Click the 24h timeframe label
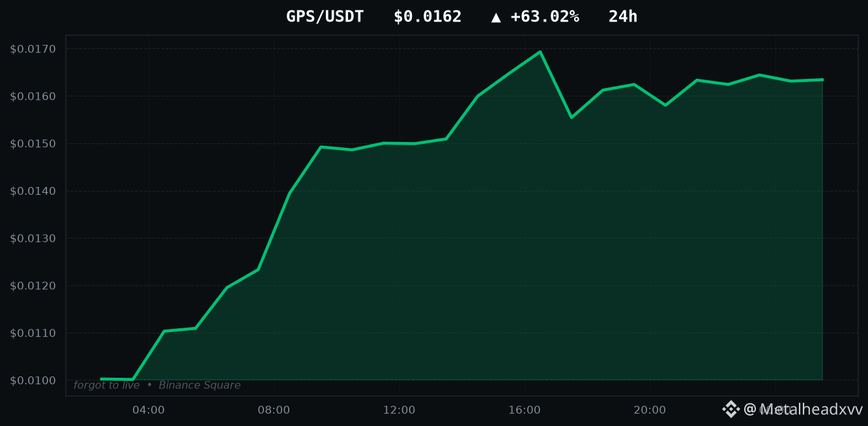Viewport: 868px width, 426px height. coord(623,17)
